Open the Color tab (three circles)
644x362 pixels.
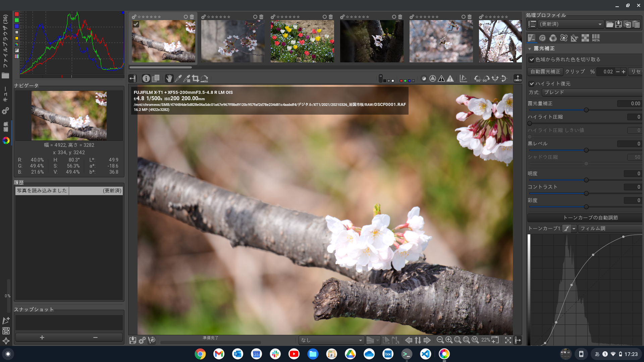pos(553,38)
